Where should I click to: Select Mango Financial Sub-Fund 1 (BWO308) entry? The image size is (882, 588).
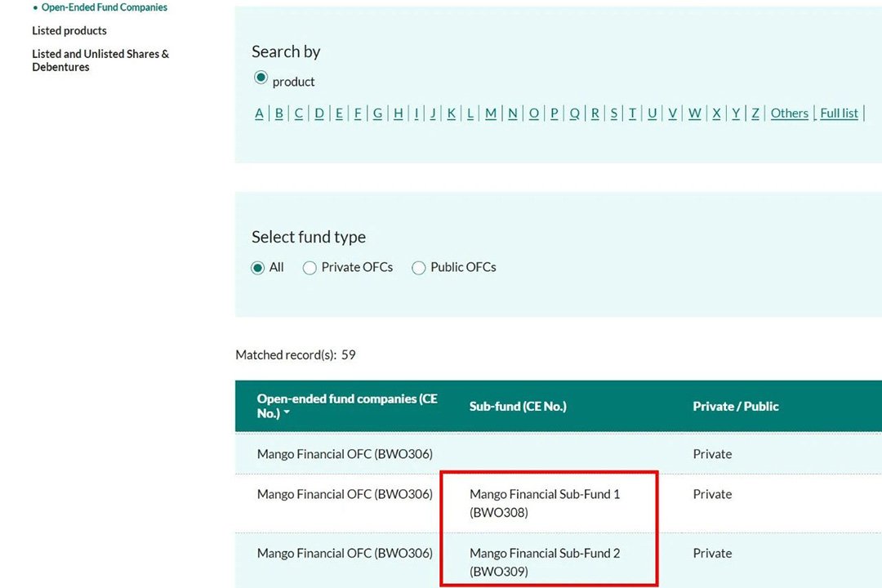(x=545, y=503)
